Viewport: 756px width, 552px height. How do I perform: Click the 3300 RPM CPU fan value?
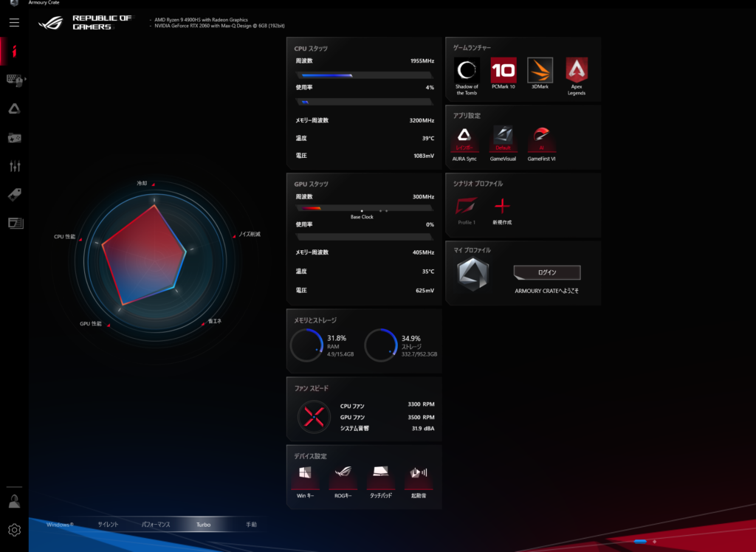421,404
